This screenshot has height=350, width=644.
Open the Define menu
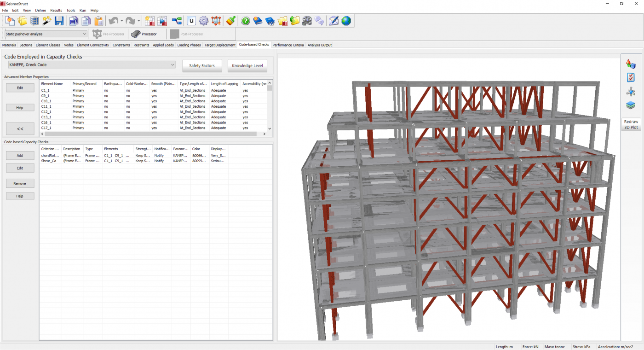pyautogui.click(x=40, y=10)
